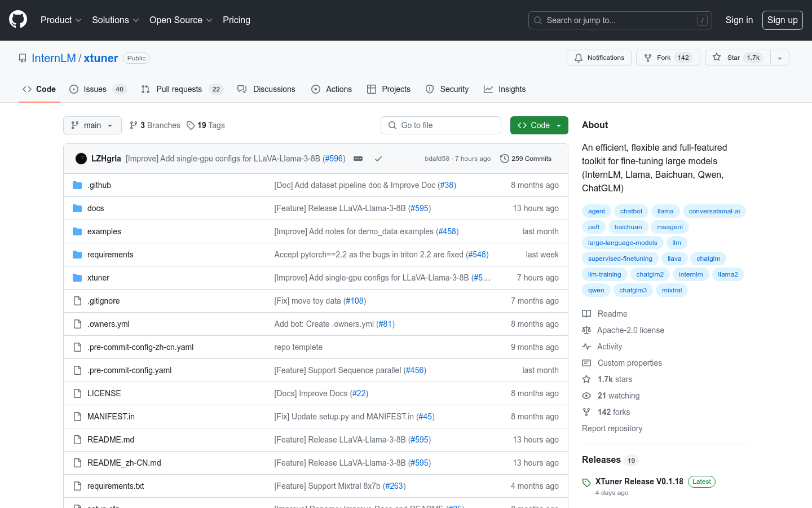Open the green Code dropdown

pyautogui.click(x=539, y=125)
